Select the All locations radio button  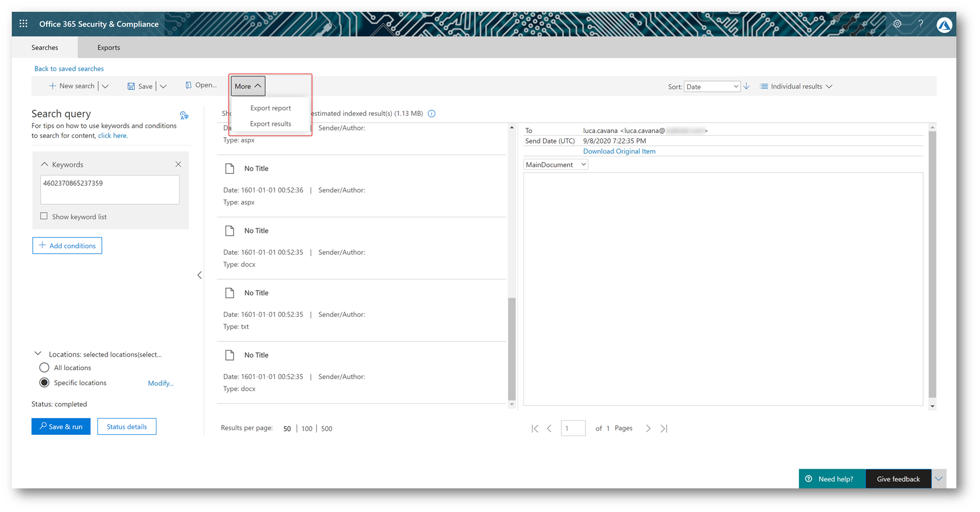pyautogui.click(x=44, y=367)
